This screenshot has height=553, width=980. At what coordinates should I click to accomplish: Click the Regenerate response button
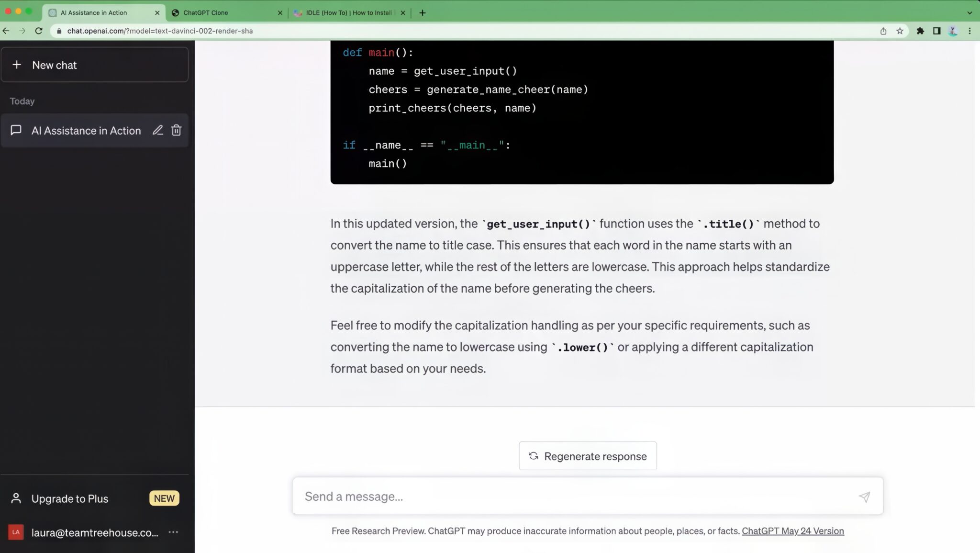[x=588, y=456]
